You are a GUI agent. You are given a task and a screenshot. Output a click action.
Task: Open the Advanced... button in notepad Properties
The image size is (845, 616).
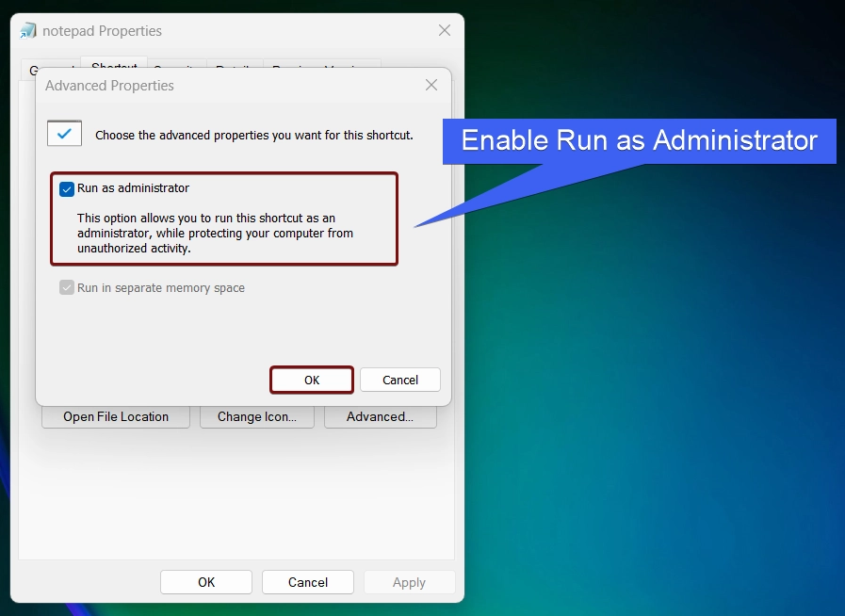380,417
